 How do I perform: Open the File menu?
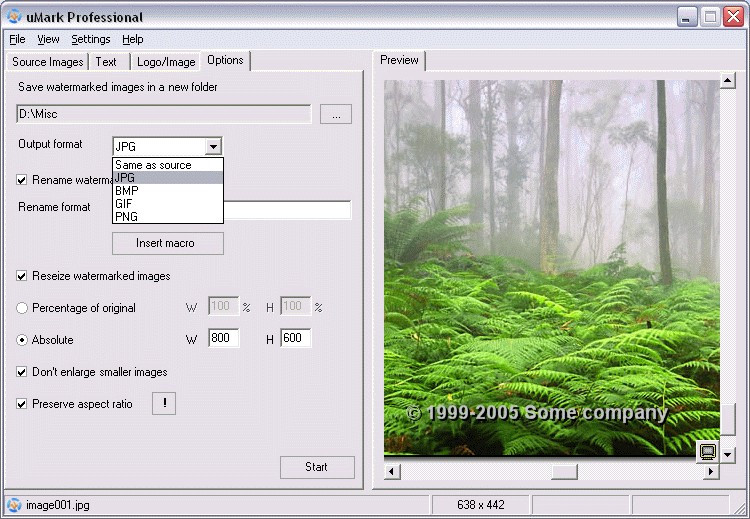[17, 39]
